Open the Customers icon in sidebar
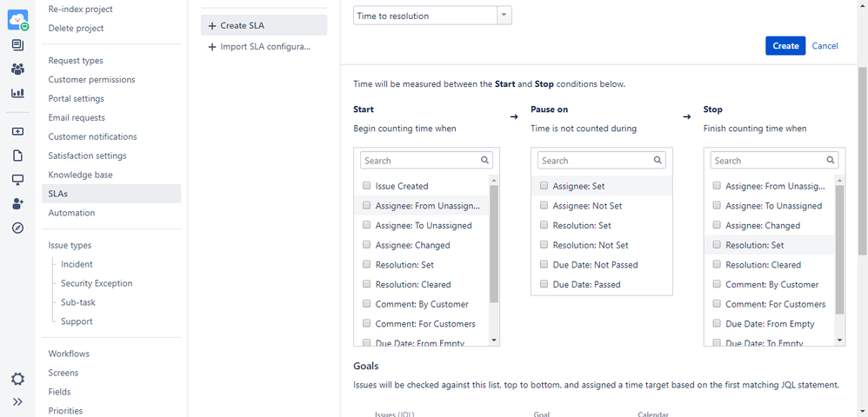Screen dimensions: 868x417 [x=17, y=69]
